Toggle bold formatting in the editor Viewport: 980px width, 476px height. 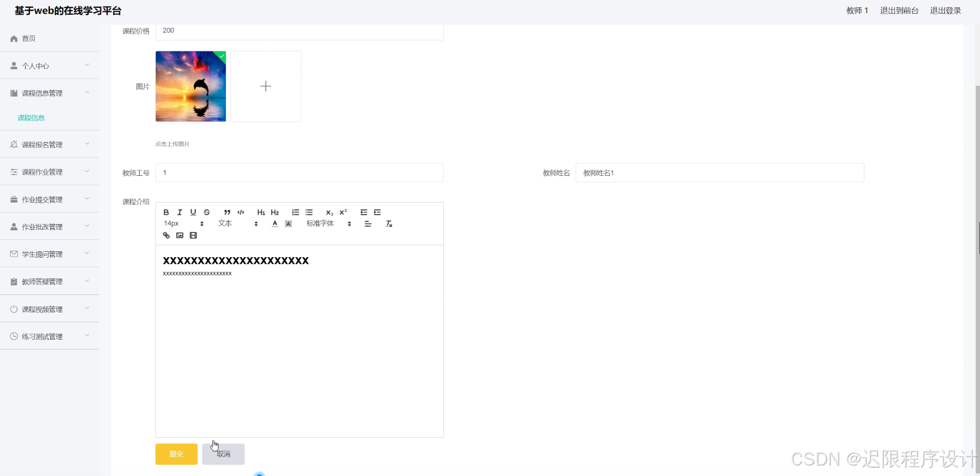tap(166, 212)
